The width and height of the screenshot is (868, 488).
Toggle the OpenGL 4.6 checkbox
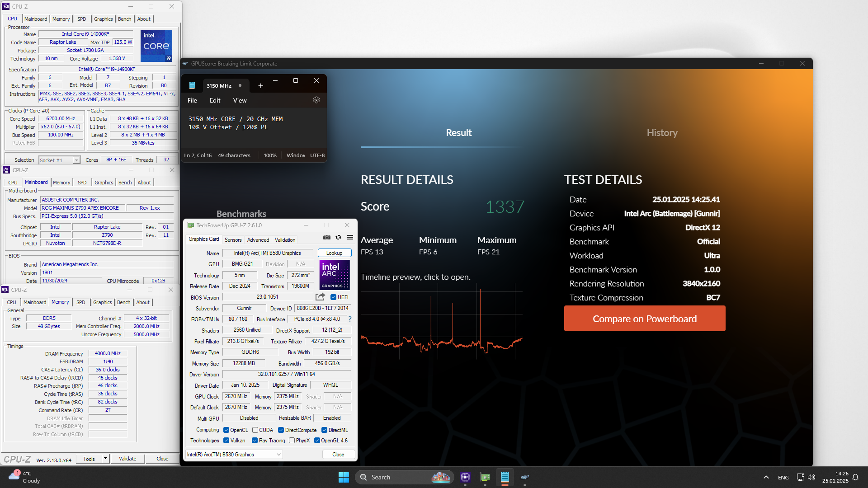point(317,440)
